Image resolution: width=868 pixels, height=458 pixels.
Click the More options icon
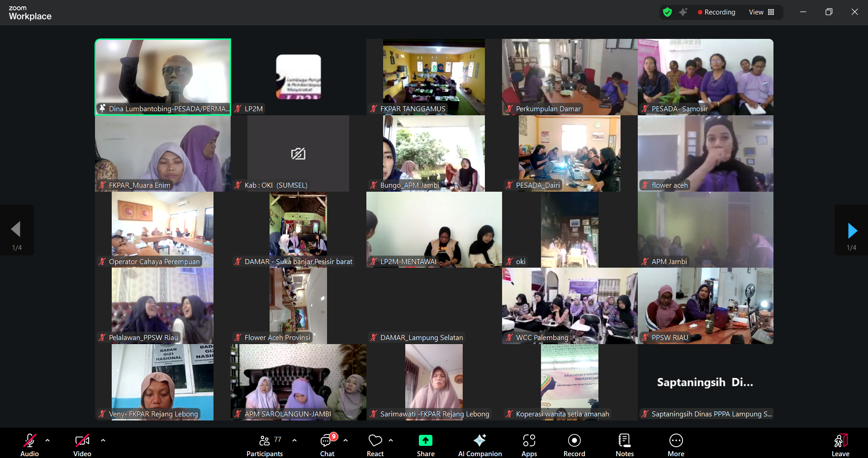(676, 441)
